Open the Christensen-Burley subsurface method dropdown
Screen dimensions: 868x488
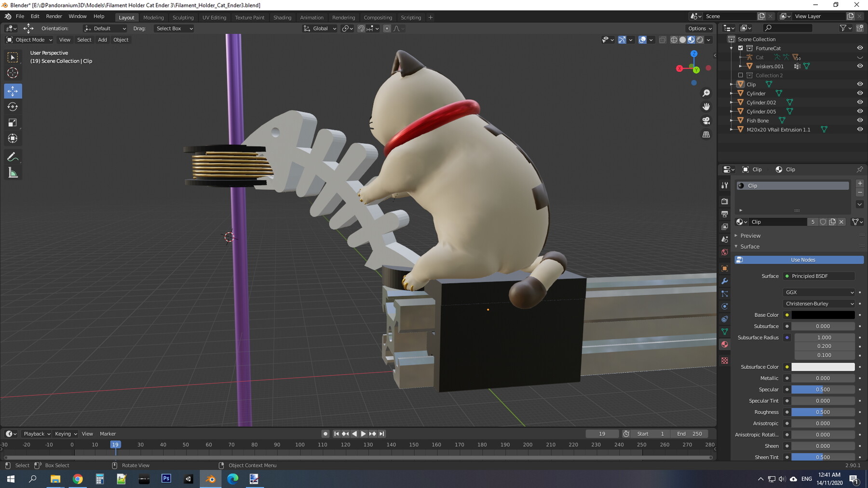coord(818,303)
